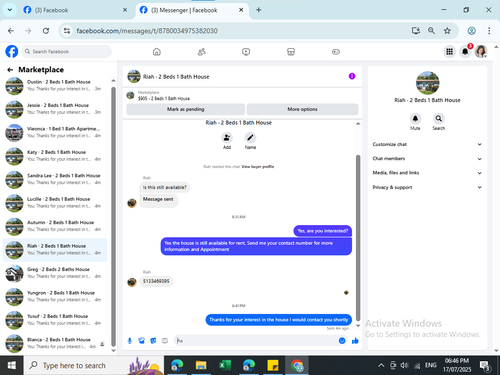Open File Explorer from taskbar
500x375 pixels.
(x=201, y=366)
